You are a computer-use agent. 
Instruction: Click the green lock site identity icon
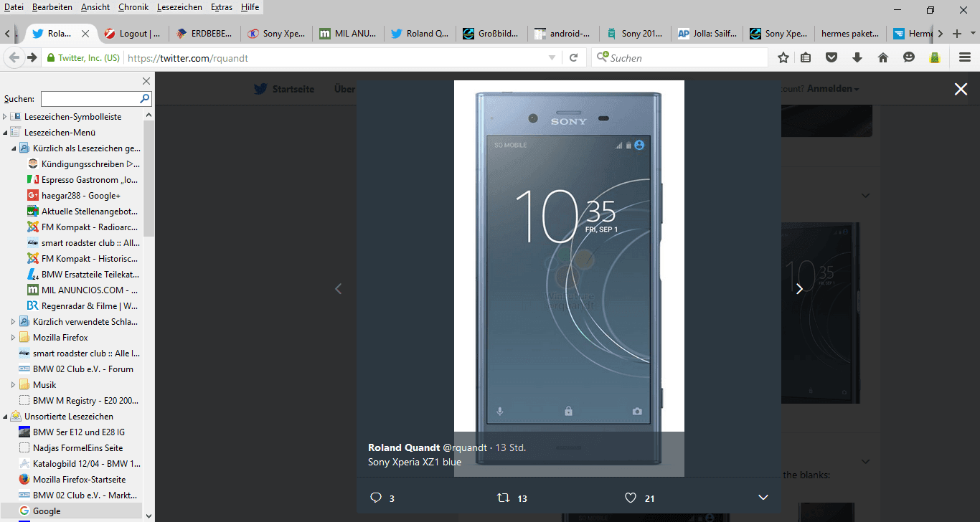point(50,58)
